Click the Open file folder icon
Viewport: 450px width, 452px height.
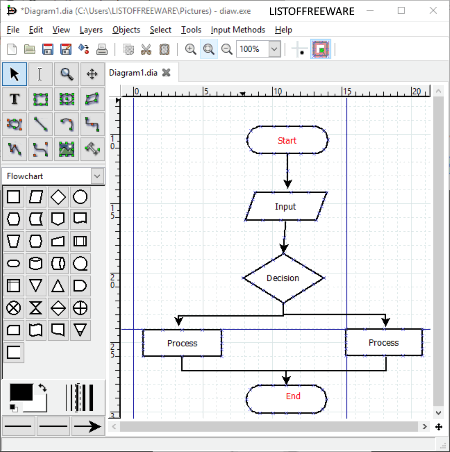coord(30,49)
